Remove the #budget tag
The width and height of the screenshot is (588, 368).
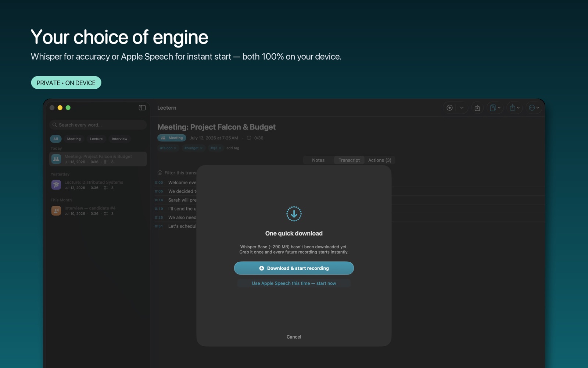(201, 148)
